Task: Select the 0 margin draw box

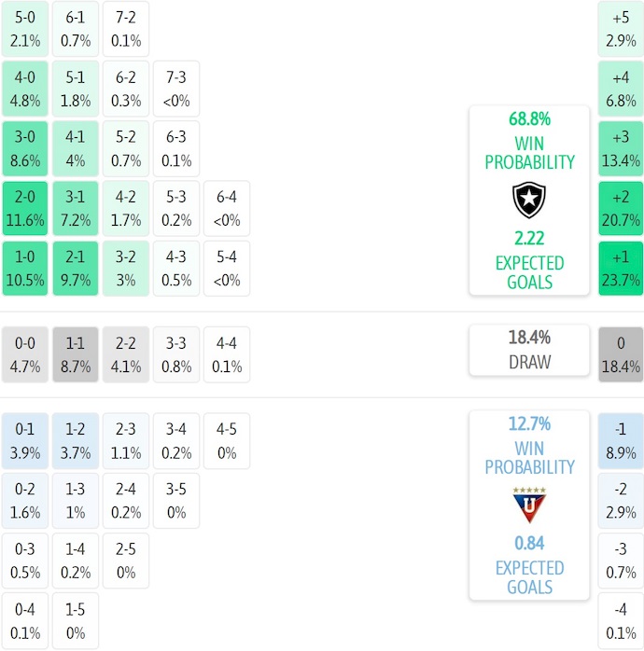Action: (x=621, y=354)
